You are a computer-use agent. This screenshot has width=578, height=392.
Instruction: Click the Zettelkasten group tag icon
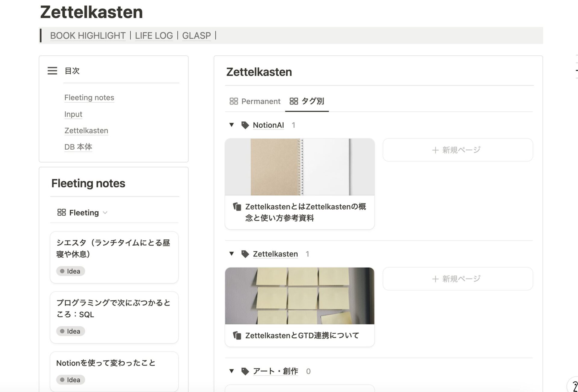coord(245,254)
